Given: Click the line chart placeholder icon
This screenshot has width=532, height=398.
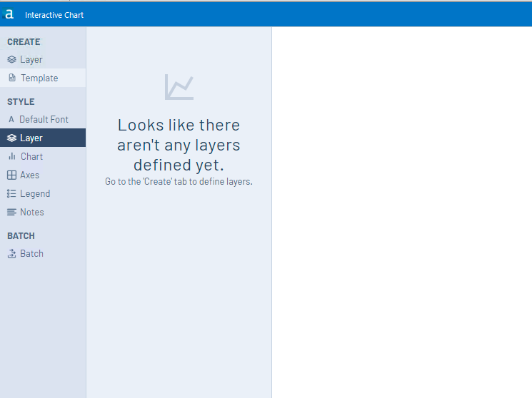Looking at the screenshot, I should point(179,87).
